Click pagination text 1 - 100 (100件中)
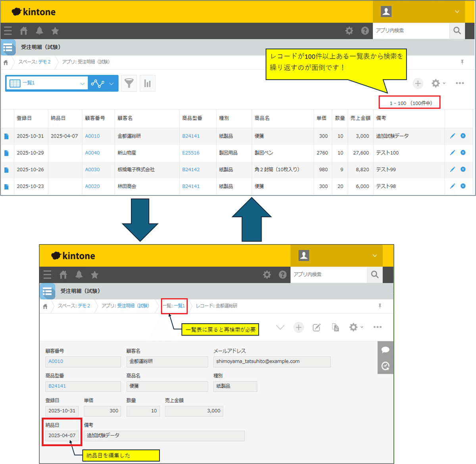The height and width of the screenshot is (464, 476). tap(411, 103)
